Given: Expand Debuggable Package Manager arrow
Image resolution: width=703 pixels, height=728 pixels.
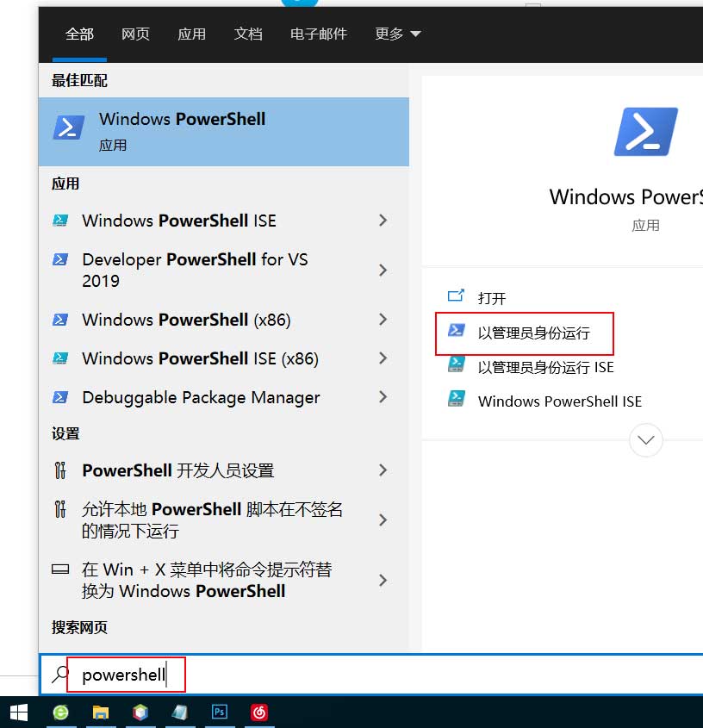Looking at the screenshot, I should (x=383, y=397).
